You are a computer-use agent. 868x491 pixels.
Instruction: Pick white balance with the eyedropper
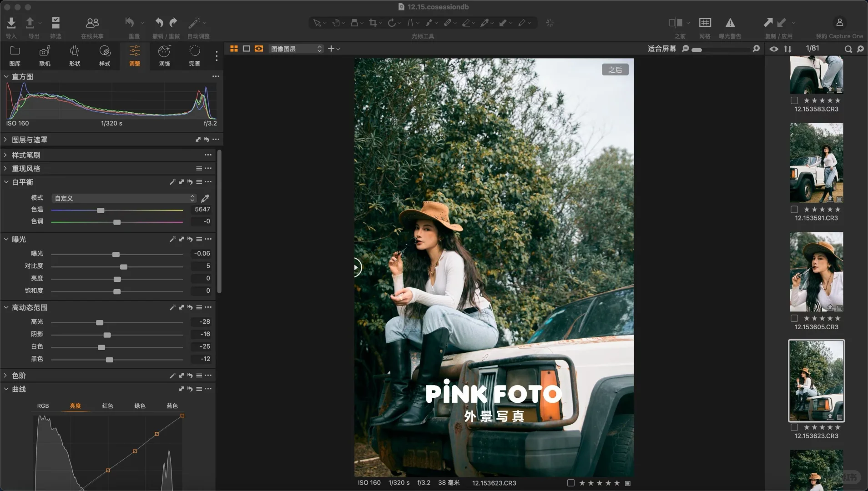click(x=205, y=198)
